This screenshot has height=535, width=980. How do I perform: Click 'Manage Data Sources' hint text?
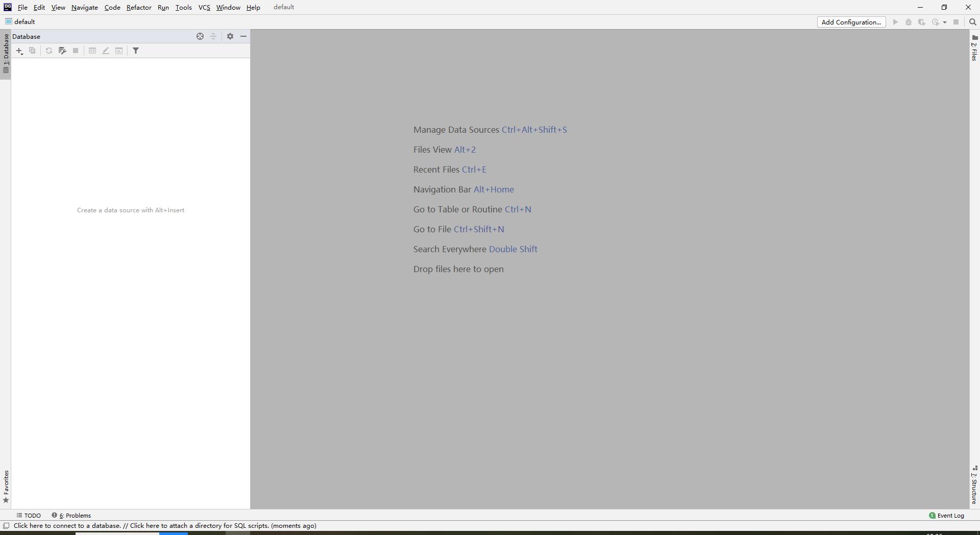456,130
